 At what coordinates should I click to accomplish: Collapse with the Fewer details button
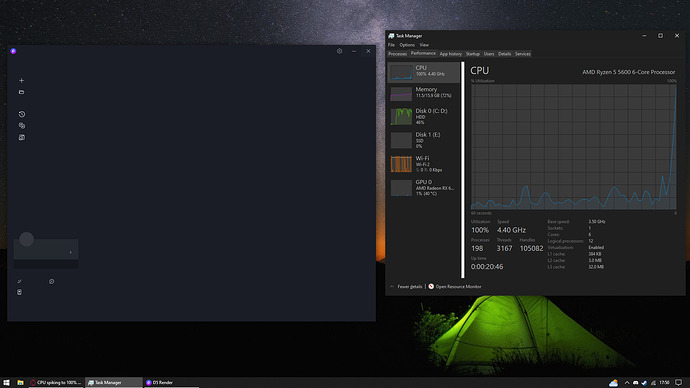click(406, 286)
